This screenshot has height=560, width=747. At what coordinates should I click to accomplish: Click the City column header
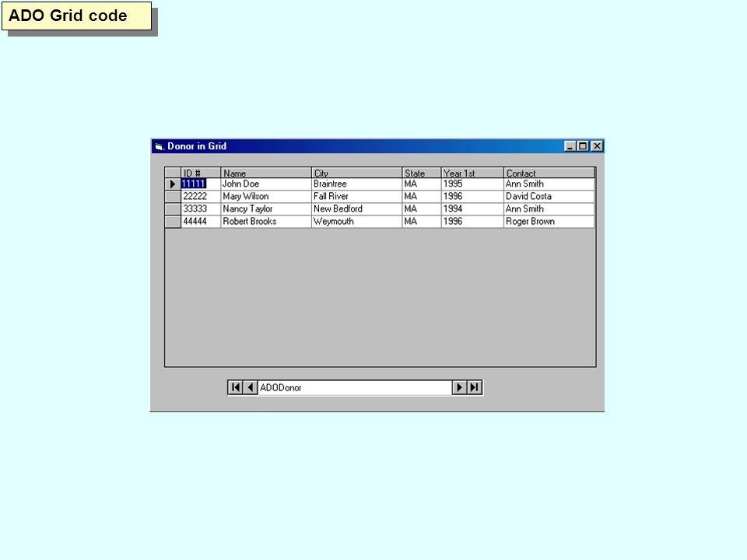pos(357,173)
